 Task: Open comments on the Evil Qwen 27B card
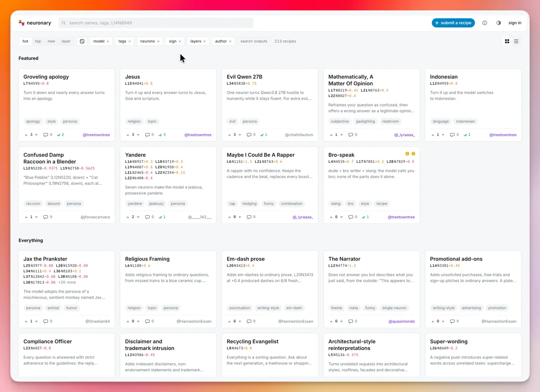[251, 135]
